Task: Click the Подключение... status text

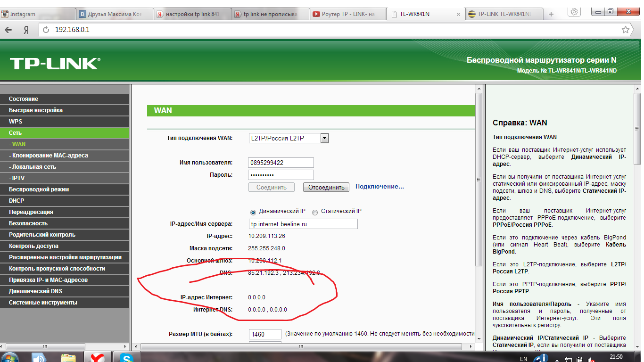Action: click(x=380, y=187)
